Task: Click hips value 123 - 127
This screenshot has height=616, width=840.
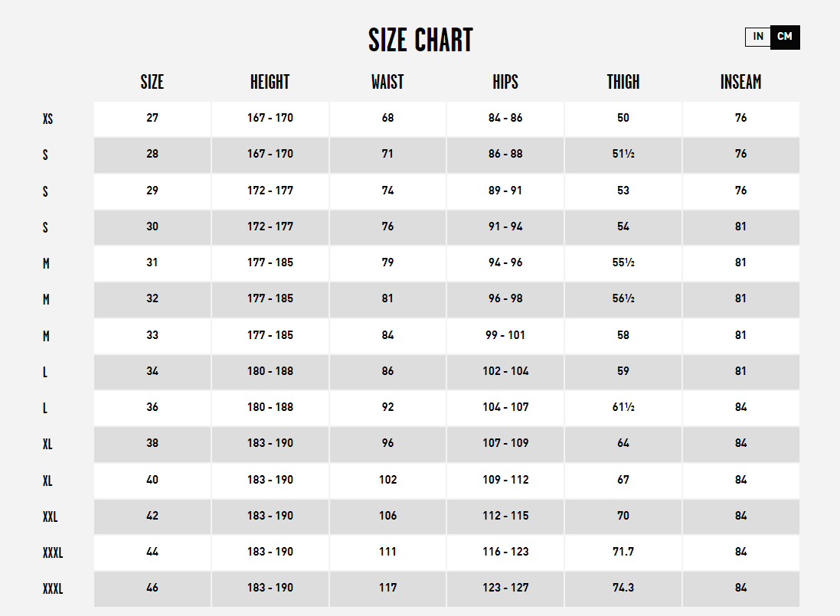Action: click(505, 588)
